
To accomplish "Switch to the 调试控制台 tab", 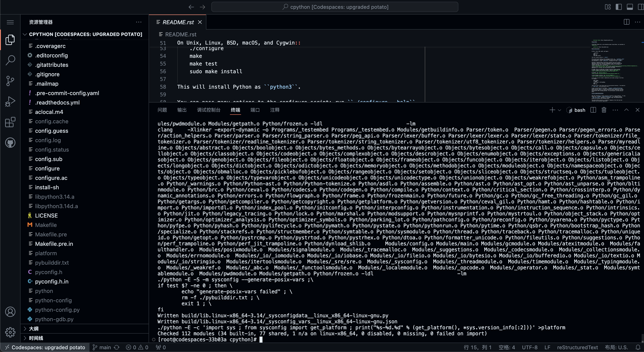I will 209,110.
